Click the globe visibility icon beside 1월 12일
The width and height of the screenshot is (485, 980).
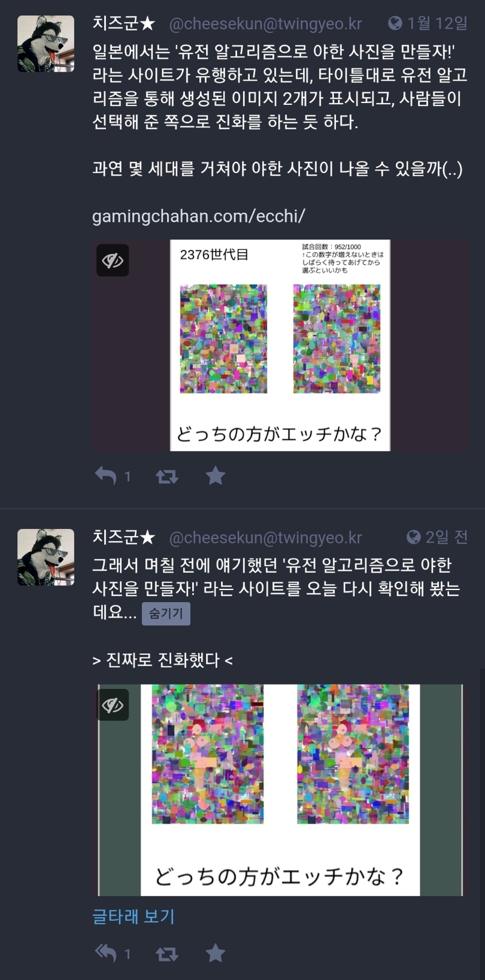395,23
